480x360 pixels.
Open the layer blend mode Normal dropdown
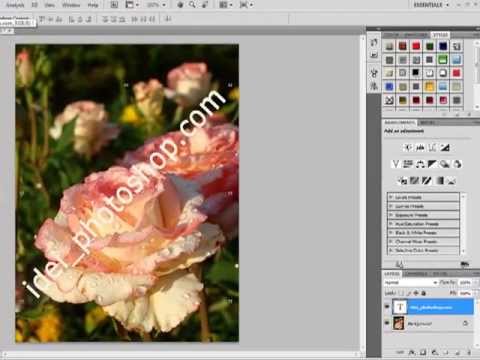[x=410, y=282]
